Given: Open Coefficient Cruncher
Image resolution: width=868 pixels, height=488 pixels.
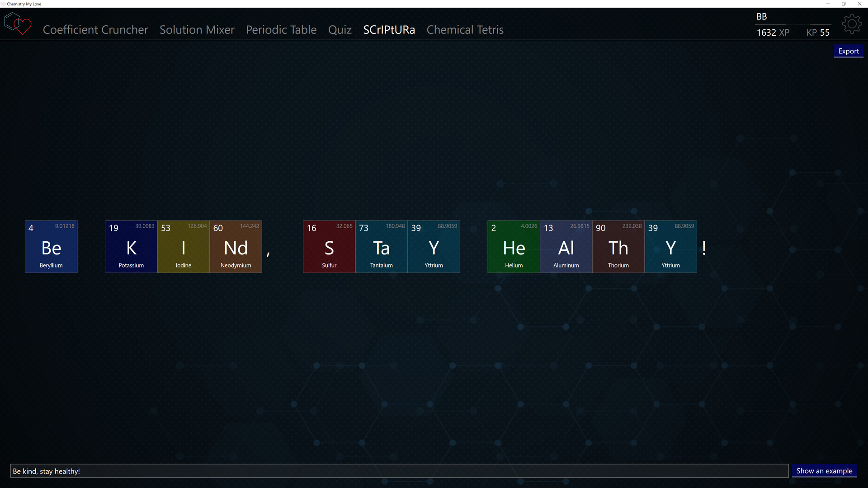Looking at the screenshot, I should point(95,29).
